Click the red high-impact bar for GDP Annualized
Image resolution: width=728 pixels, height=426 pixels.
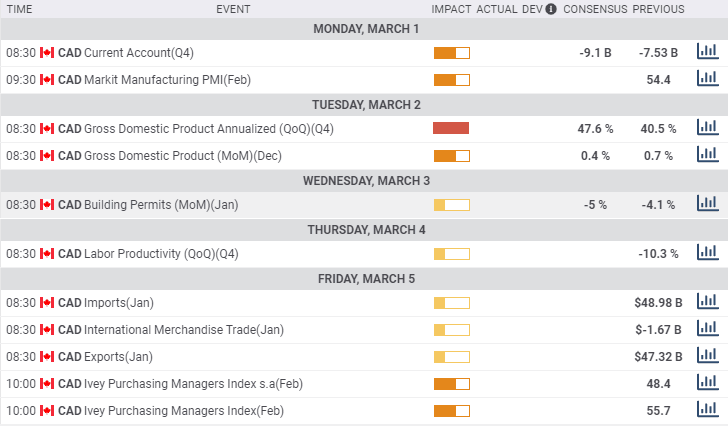tap(451, 128)
